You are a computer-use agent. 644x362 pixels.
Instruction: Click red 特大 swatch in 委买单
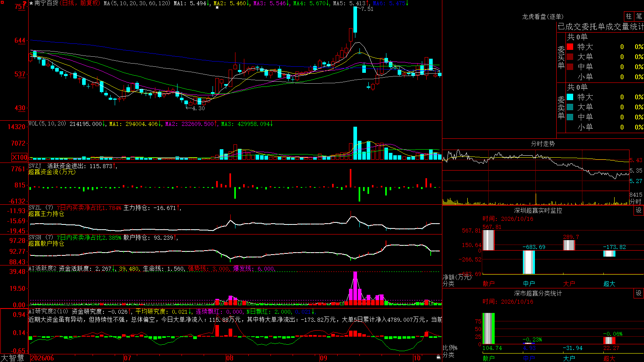coord(570,47)
